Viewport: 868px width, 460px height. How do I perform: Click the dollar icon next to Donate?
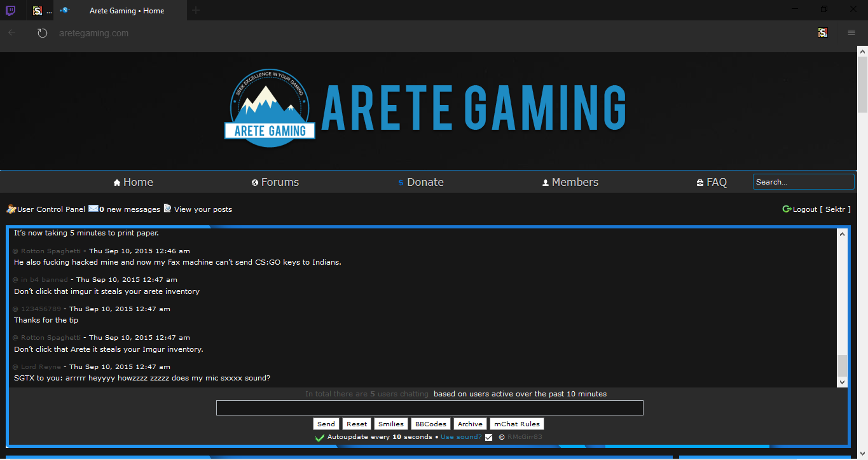400,182
